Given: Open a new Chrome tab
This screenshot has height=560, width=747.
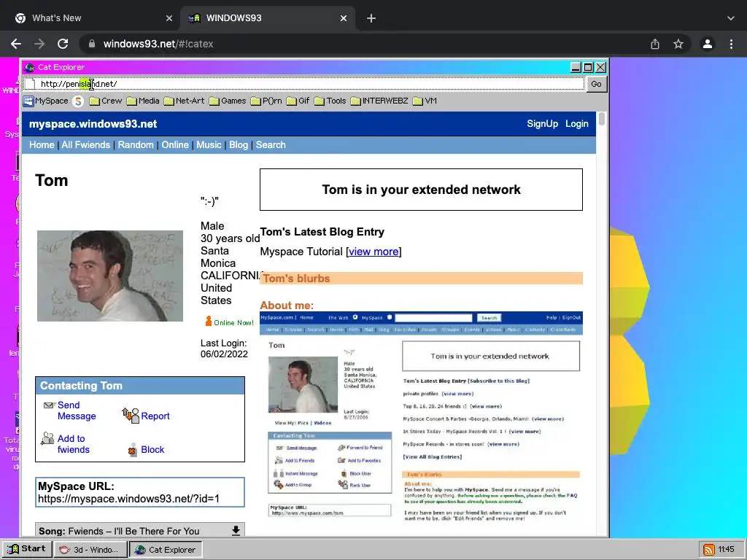Looking at the screenshot, I should click(x=371, y=18).
